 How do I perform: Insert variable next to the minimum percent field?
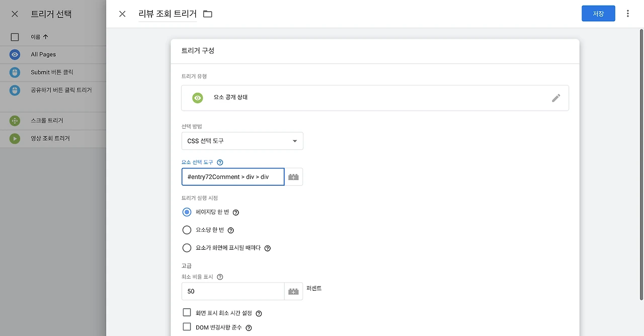[x=294, y=291]
